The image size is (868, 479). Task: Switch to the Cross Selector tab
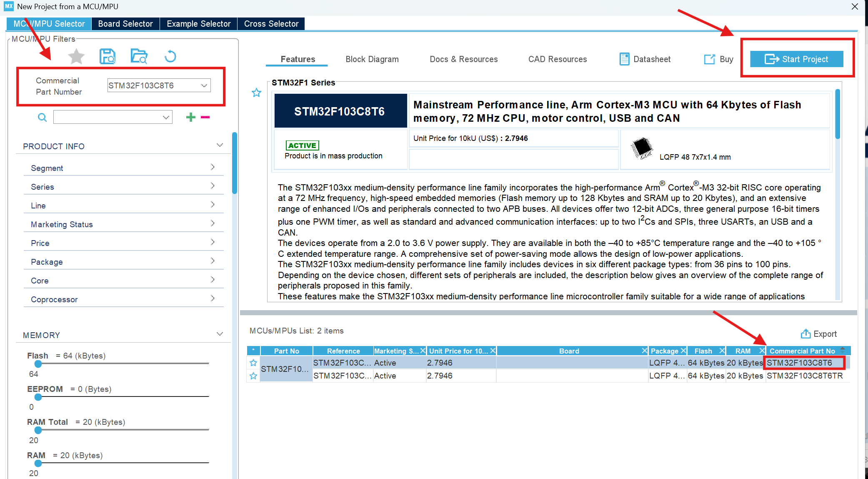(271, 24)
